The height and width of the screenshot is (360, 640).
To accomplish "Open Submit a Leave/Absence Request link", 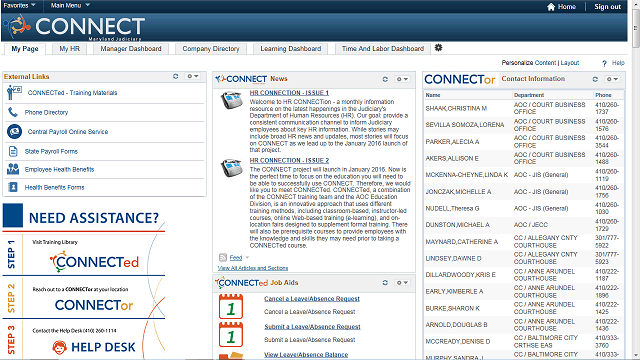I will point(312,327).
